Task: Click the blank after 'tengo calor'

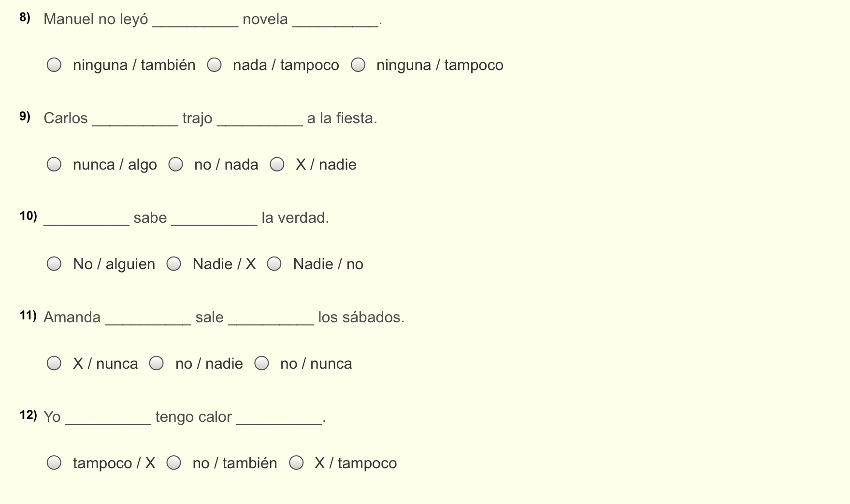Action: (279, 418)
